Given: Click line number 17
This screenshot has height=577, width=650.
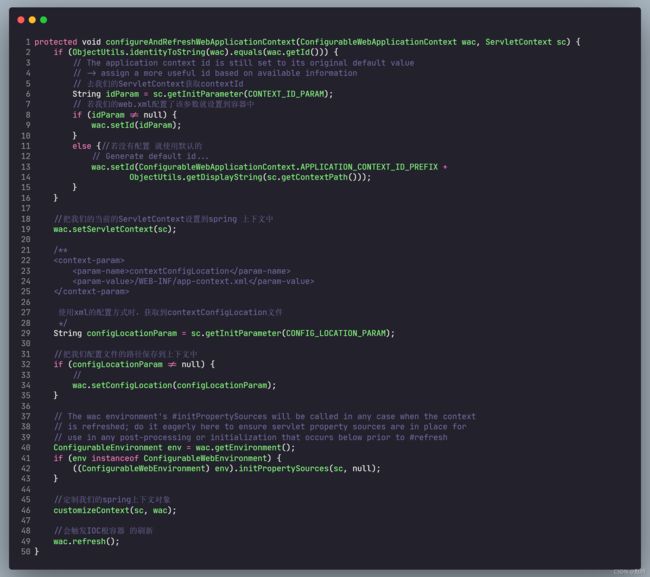Looking at the screenshot, I should [26, 208].
